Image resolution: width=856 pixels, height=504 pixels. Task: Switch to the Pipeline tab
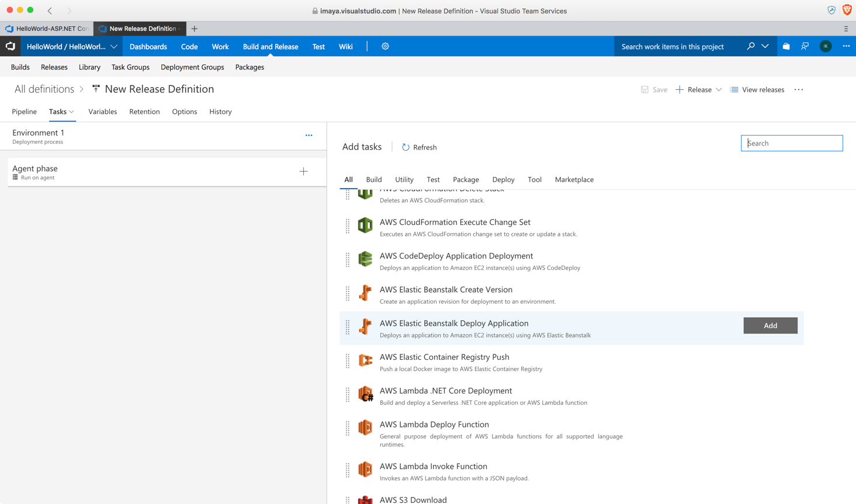tap(25, 112)
